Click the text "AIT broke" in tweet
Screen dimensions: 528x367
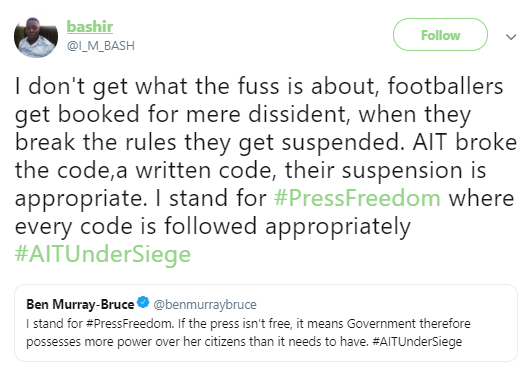click(x=465, y=142)
